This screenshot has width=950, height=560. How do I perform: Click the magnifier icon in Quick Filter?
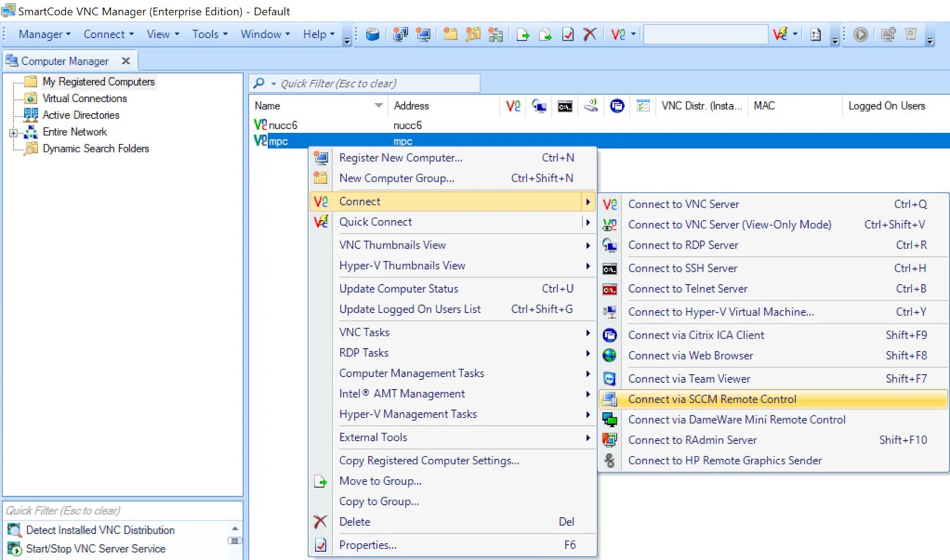click(259, 83)
